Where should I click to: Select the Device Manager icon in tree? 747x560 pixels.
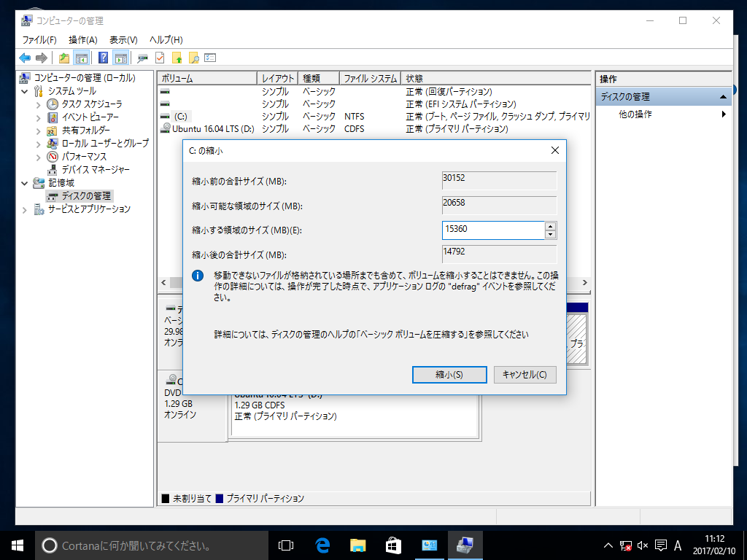click(53, 169)
